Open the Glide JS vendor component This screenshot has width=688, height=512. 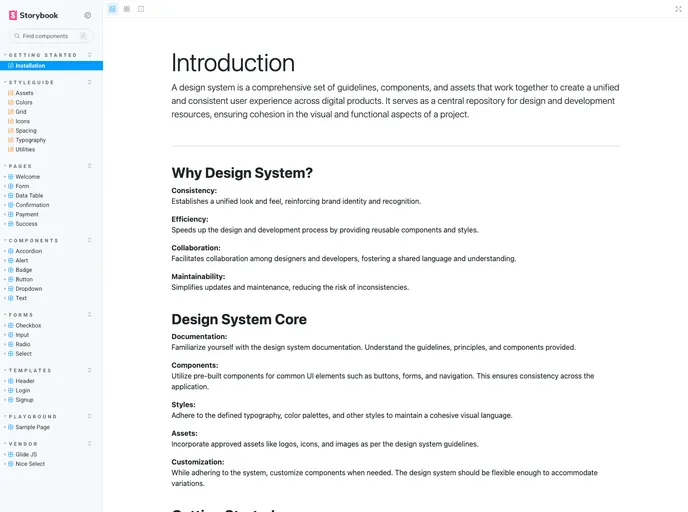click(x=27, y=454)
